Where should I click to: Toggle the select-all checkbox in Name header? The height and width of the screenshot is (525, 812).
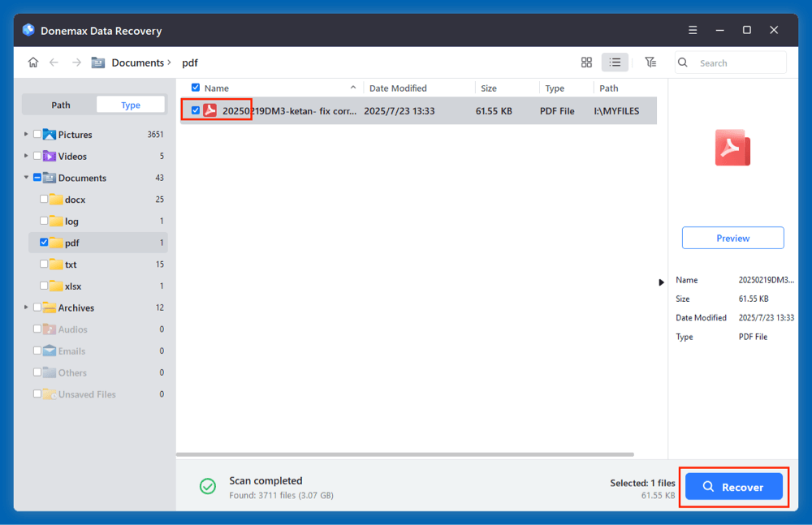pos(195,88)
